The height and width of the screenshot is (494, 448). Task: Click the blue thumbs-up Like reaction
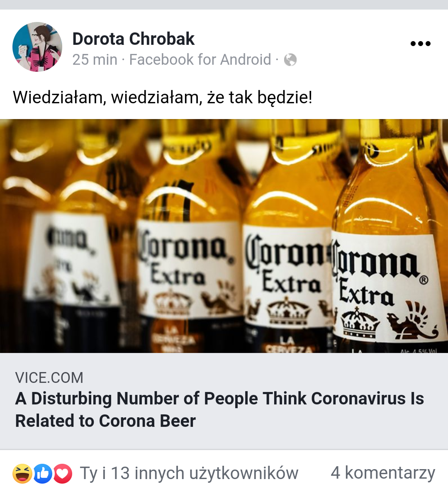tap(43, 473)
